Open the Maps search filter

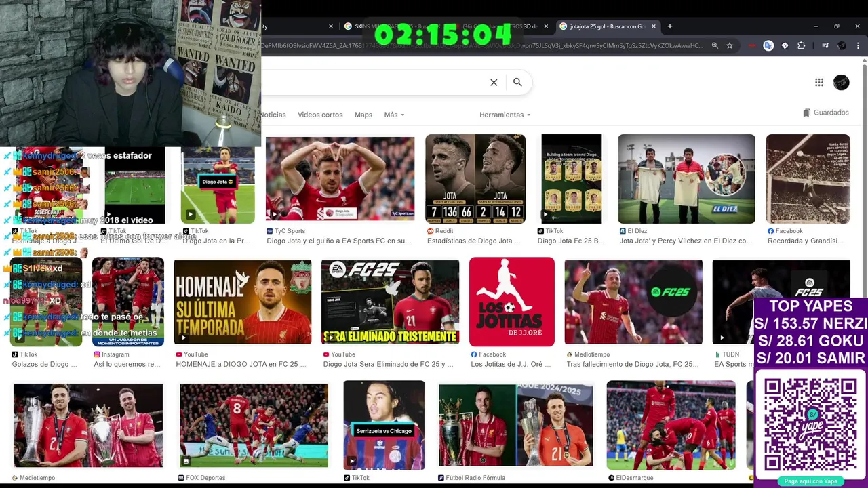(363, 115)
